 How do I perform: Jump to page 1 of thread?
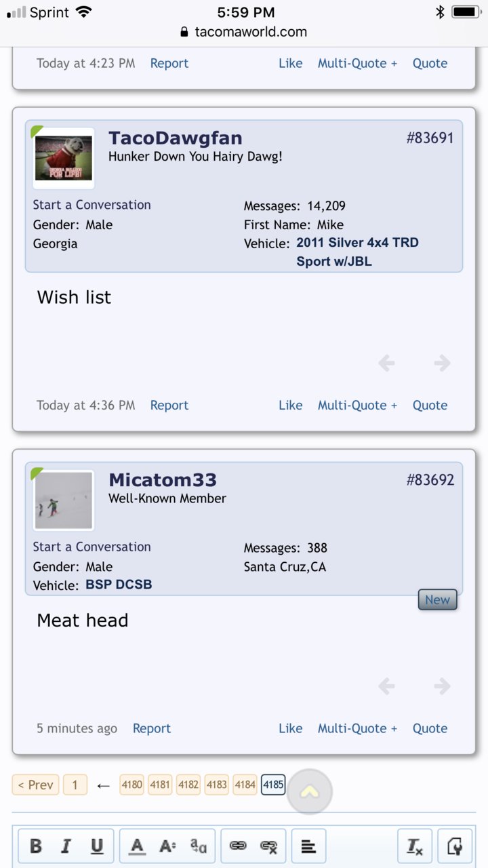pos(75,785)
